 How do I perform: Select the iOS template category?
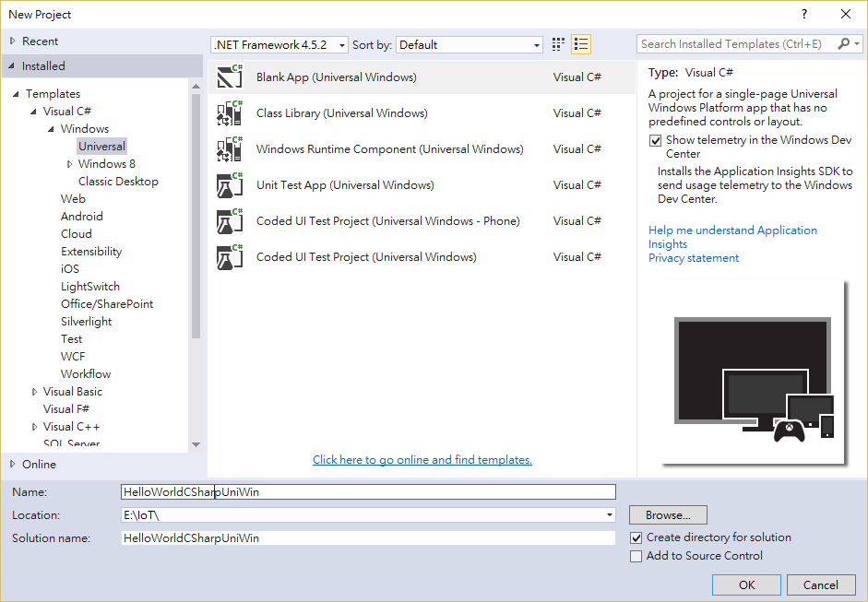pyautogui.click(x=70, y=269)
